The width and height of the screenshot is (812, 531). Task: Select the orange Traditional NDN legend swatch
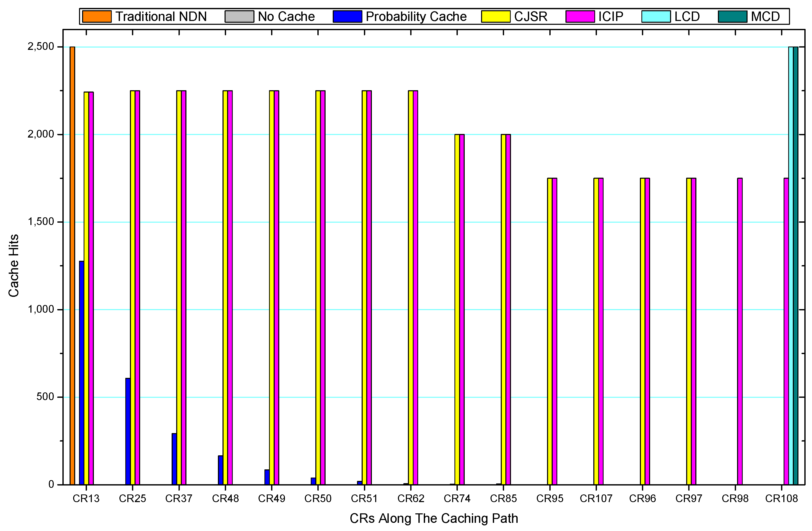point(97,16)
